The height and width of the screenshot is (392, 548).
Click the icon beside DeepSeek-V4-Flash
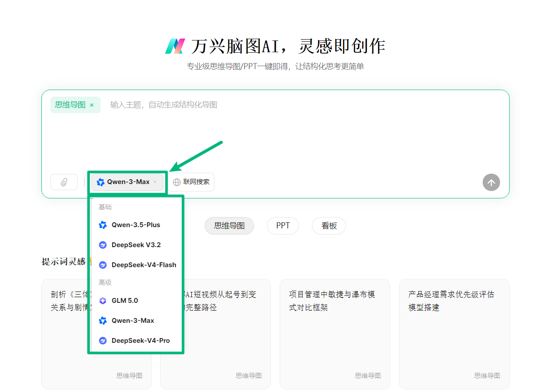(x=103, y=265)
